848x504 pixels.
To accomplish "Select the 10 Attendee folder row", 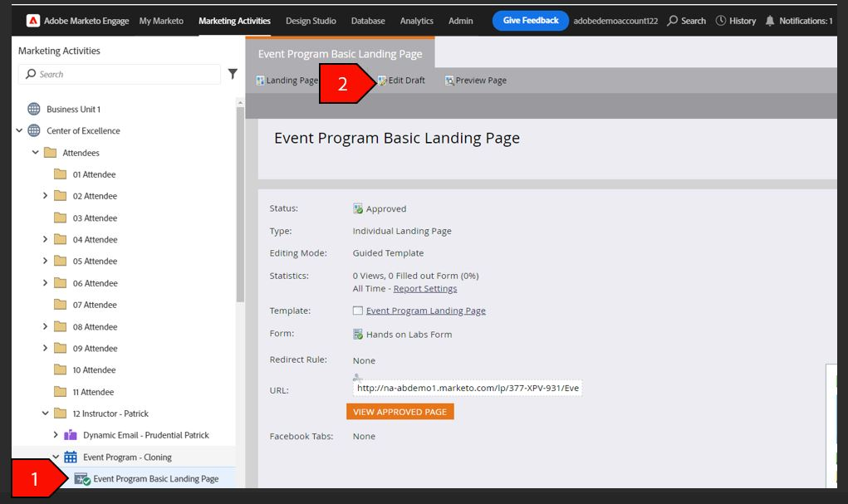I will point(123,369).
